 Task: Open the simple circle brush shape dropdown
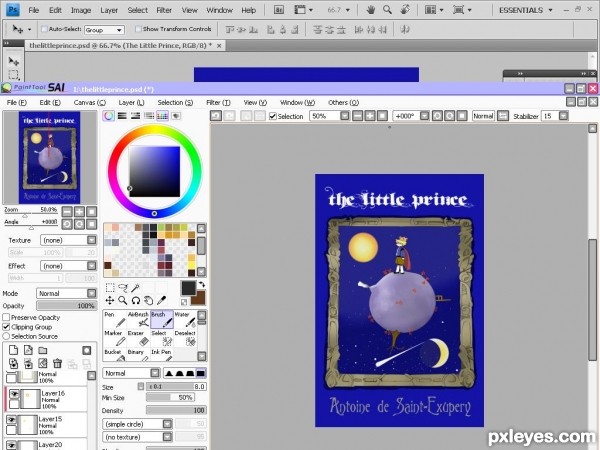click(x=137, y=424)
